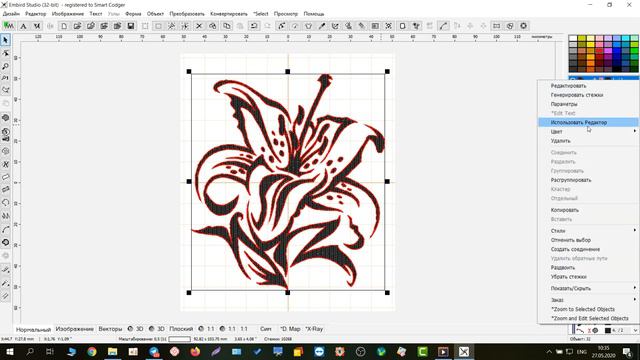The height and width of the screenshot is (360, 640).
Task: Expand the Цвет submenu arrow
Action: tap(635, 131)
